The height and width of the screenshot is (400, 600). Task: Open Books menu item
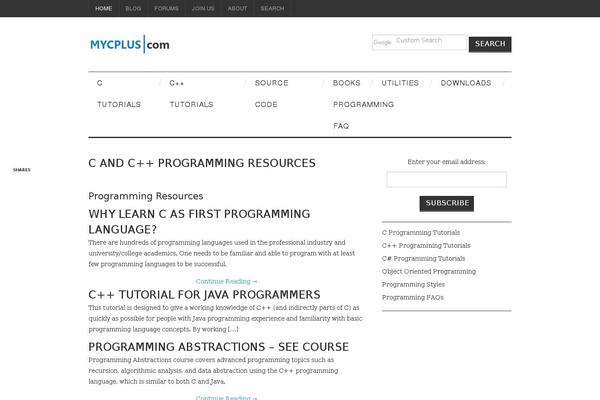coord(346,83)
